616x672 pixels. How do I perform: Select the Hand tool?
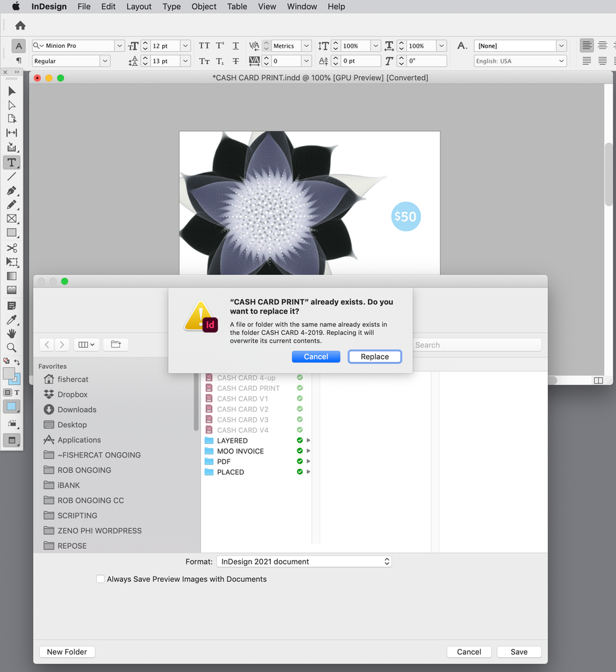click(x=11, y=334)
